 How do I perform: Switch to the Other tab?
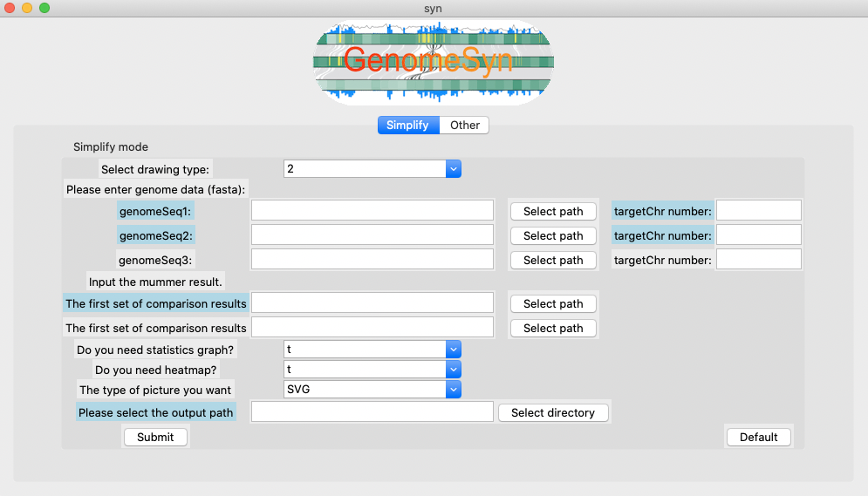coord(464,126)
